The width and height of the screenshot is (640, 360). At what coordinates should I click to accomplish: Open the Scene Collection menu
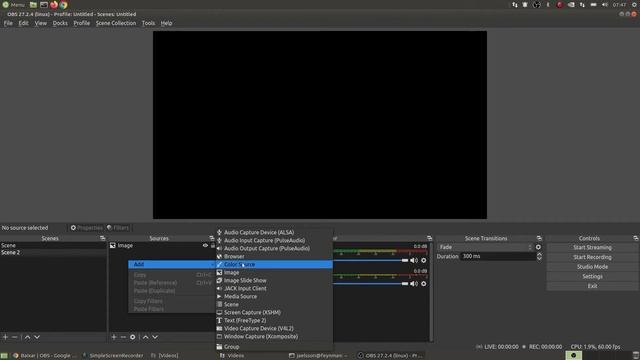[x=116, y=23]
